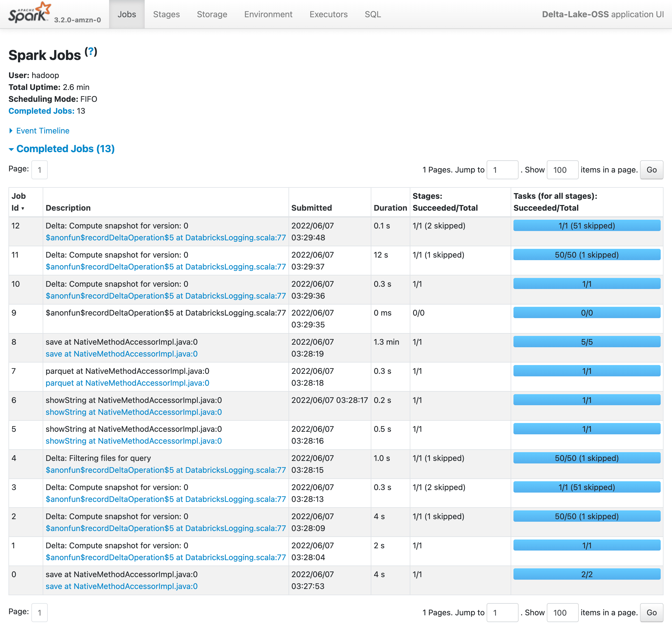Open the Environment tab
This screenshot has height=630, width=672.
pos(268,14)
